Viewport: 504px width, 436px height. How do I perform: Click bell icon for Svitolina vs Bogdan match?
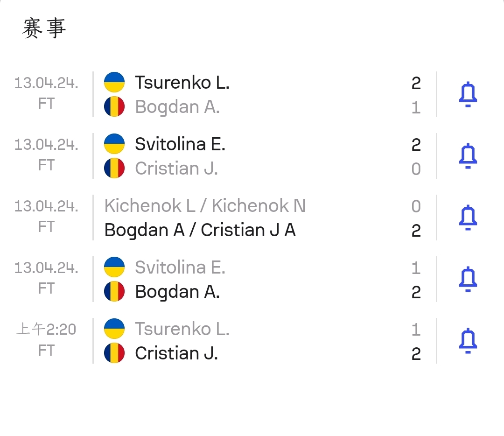click(468, 279)
